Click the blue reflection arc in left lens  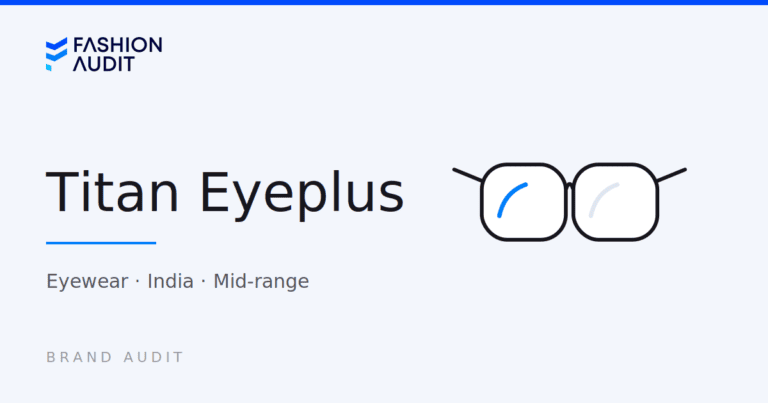tap(511, 200)
